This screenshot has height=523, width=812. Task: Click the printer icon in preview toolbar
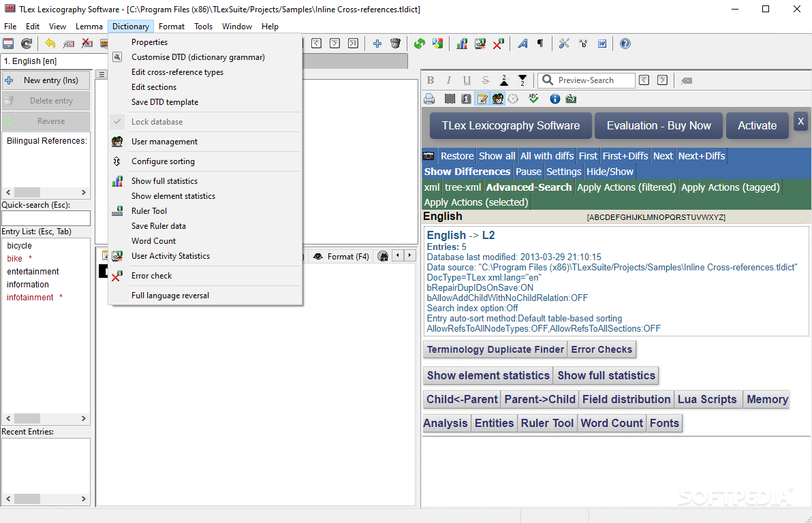(429, 99)
